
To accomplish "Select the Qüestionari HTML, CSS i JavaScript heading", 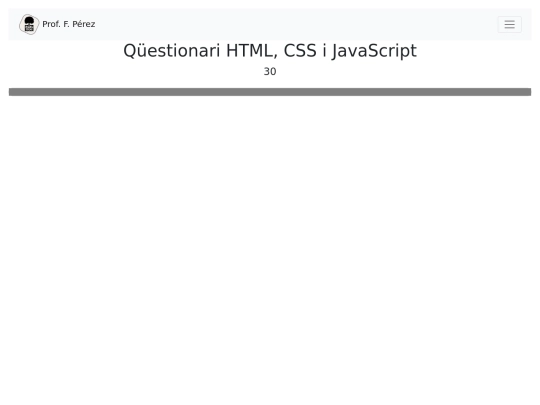I will pyautogui.click(x=270, y=51).
